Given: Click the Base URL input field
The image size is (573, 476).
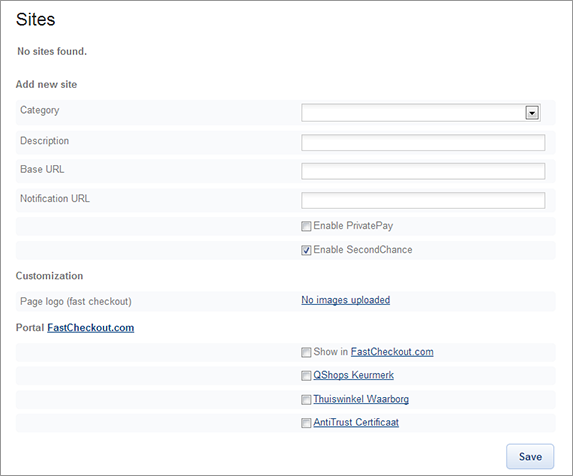Looking at the screenshot, I should [x=423, y=171].
